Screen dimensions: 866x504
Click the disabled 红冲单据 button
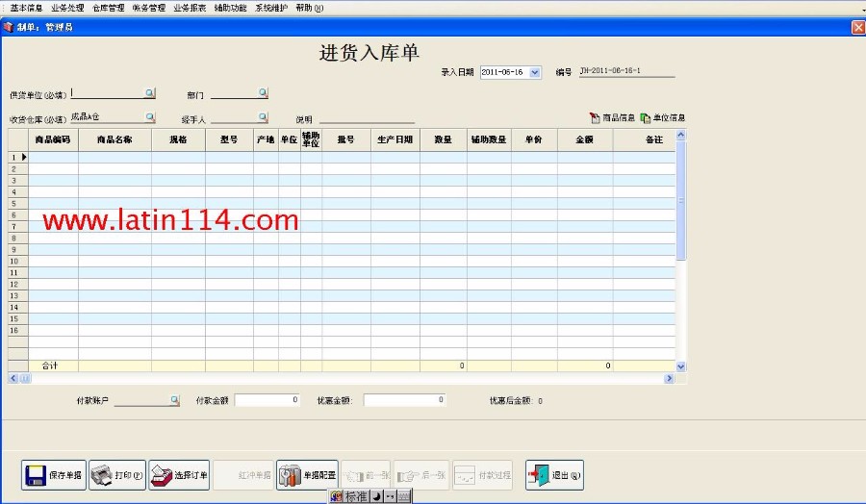pyautogui.click(x=243, y=475)
